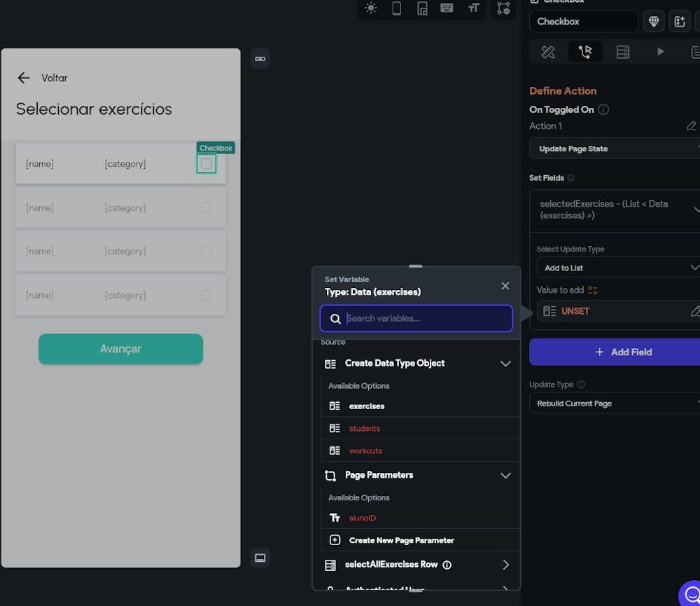Edit Action 1 with the pencil icon

(x=691, y=126)
